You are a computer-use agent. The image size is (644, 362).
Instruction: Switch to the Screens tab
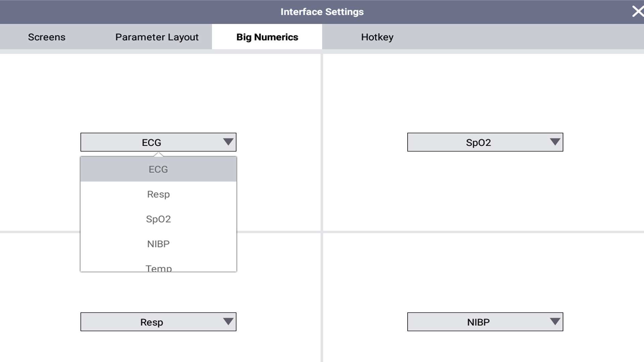tap(47, 37)
